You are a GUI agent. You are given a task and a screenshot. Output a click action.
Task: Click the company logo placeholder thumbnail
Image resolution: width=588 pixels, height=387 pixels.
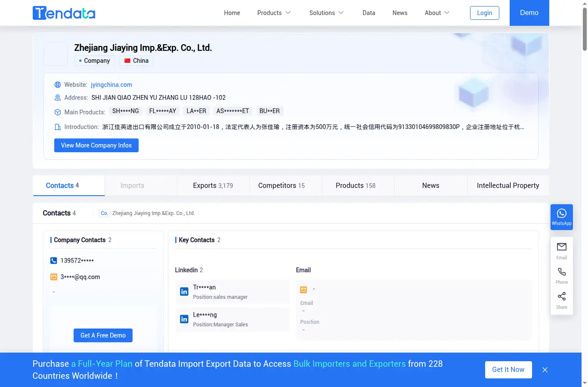(x=56, y=54)
